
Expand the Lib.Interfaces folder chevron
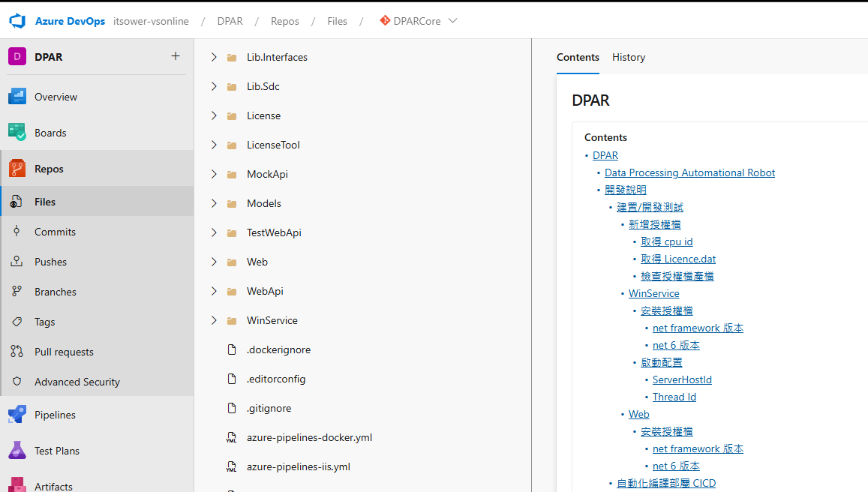214,57
